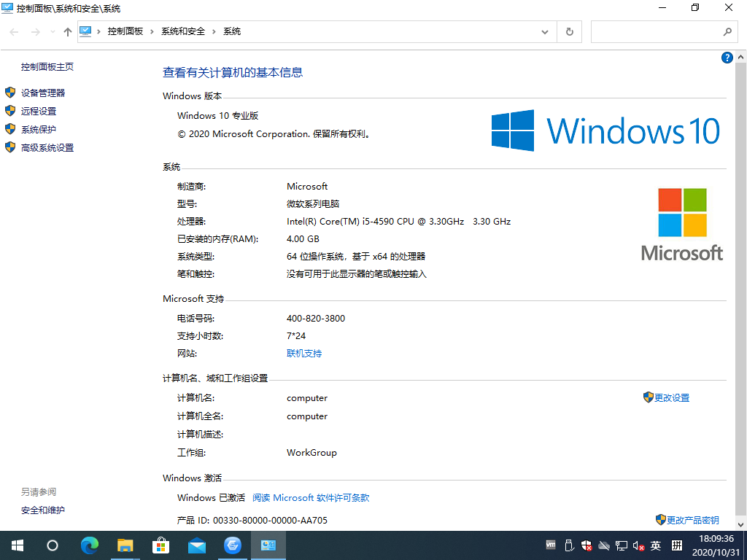Toggle the 英 input language indicator
747x560 pixels.
[x=656, y=545]
